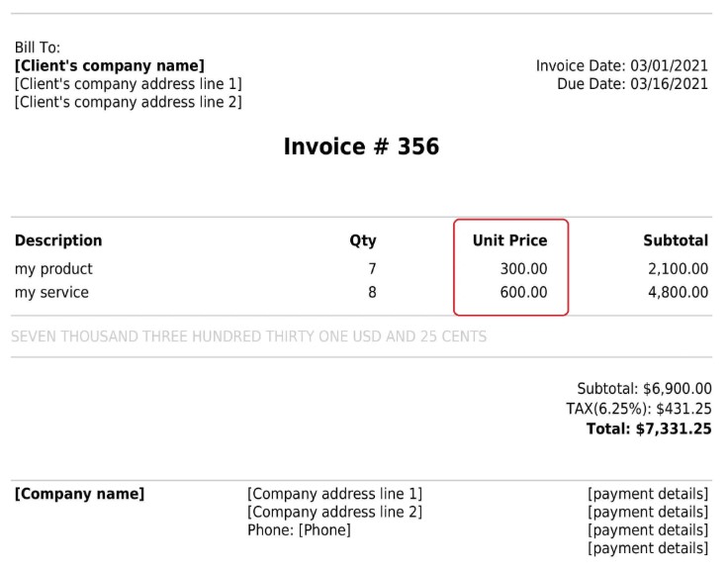
Task: Click the TAX(6.25%) amount line
Action: click(x=645, y=409)
